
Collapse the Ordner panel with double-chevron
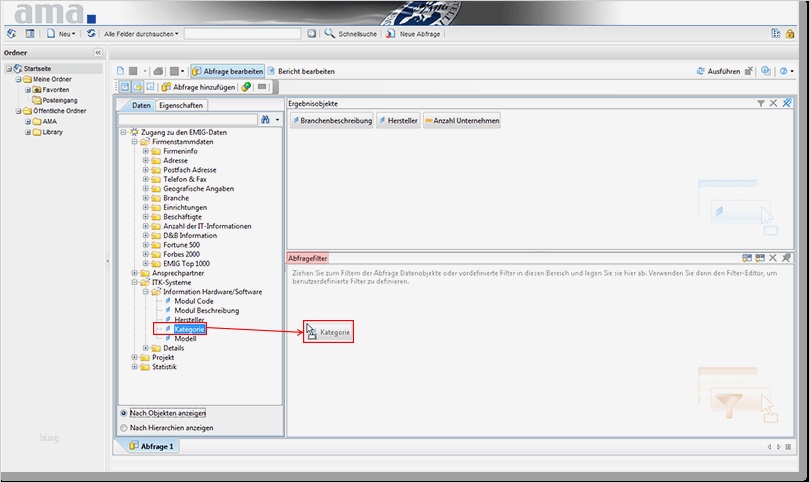98,53
